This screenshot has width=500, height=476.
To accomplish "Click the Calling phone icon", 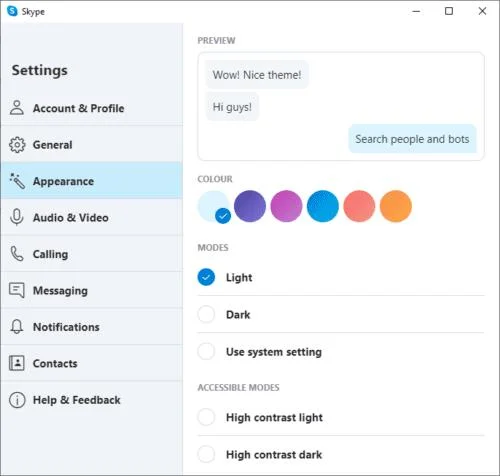I will click(17, 254).
